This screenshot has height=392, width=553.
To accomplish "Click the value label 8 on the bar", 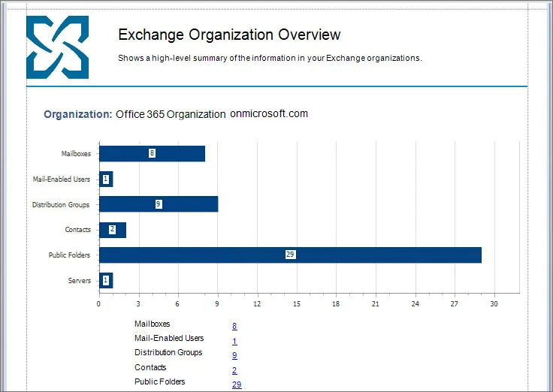I will pyautogui.click(x=152, y=153).
